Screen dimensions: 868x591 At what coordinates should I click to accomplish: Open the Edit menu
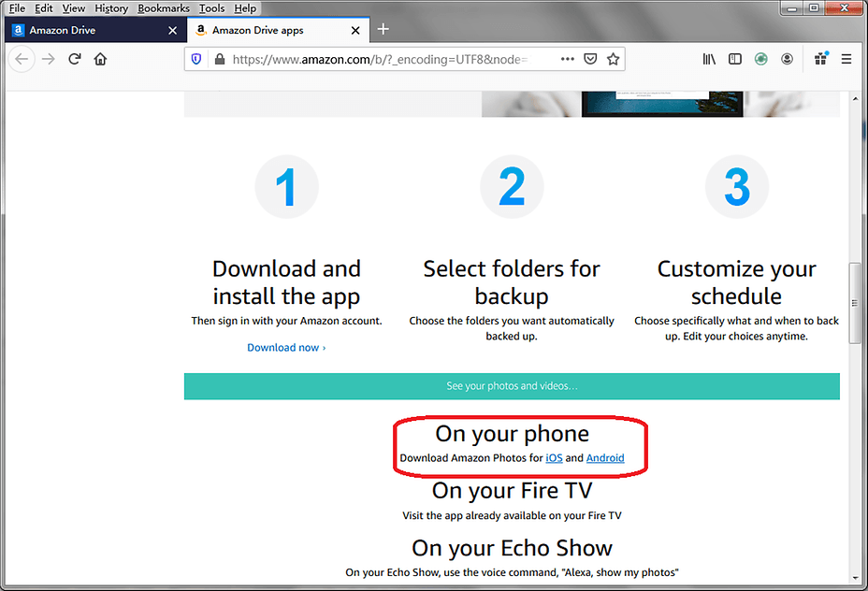click(44, 8)
